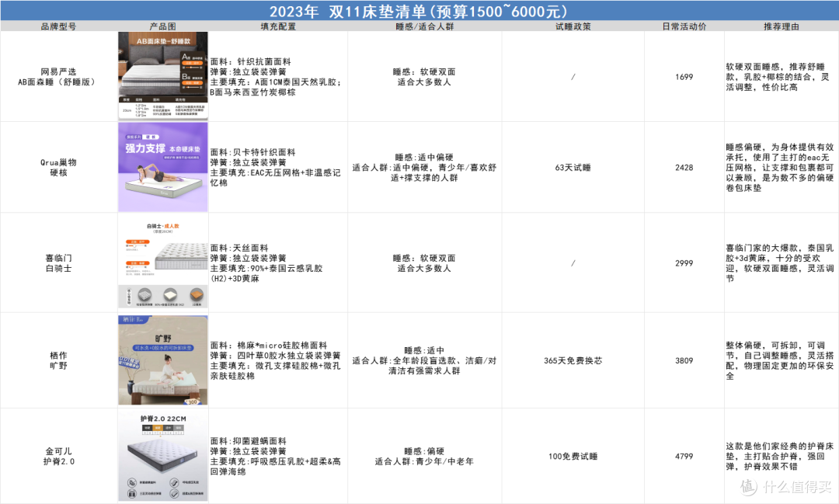Click the 喜临门 白骑士 product image
Screen dimensions: 839x504
(163, 262)
